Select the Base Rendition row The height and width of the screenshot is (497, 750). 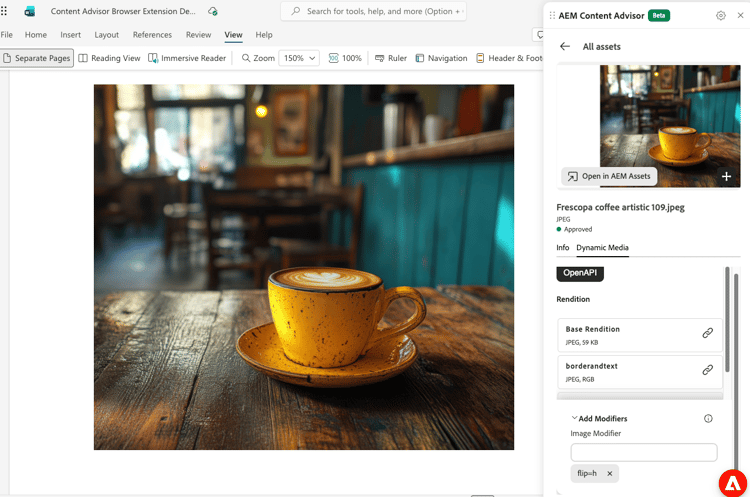click(x=640, y=335)
